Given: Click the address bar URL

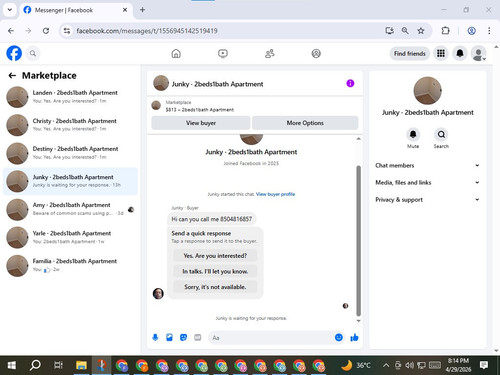Looking at the screenshot, I should click(147, 31).
